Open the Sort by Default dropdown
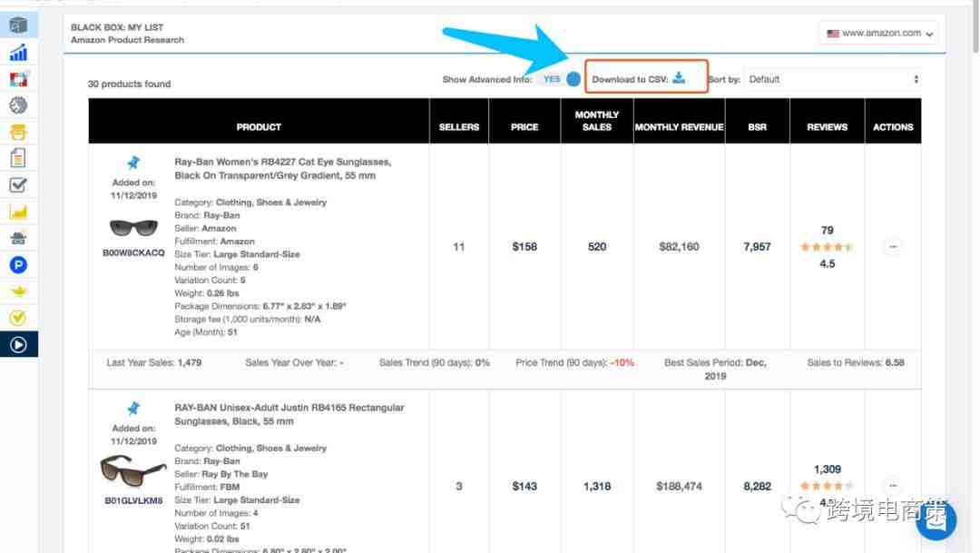The width and height of the screenshot is (980, 553). (833, 79)
